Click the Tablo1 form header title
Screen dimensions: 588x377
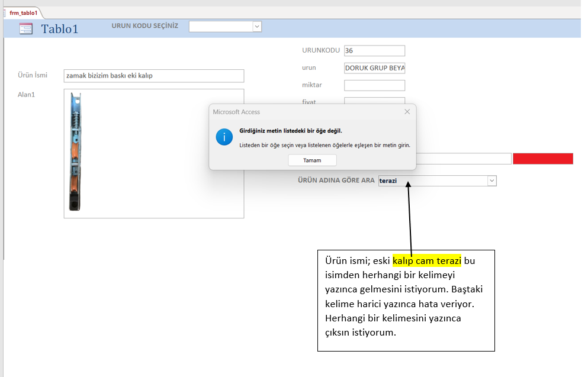coord(59,29)
